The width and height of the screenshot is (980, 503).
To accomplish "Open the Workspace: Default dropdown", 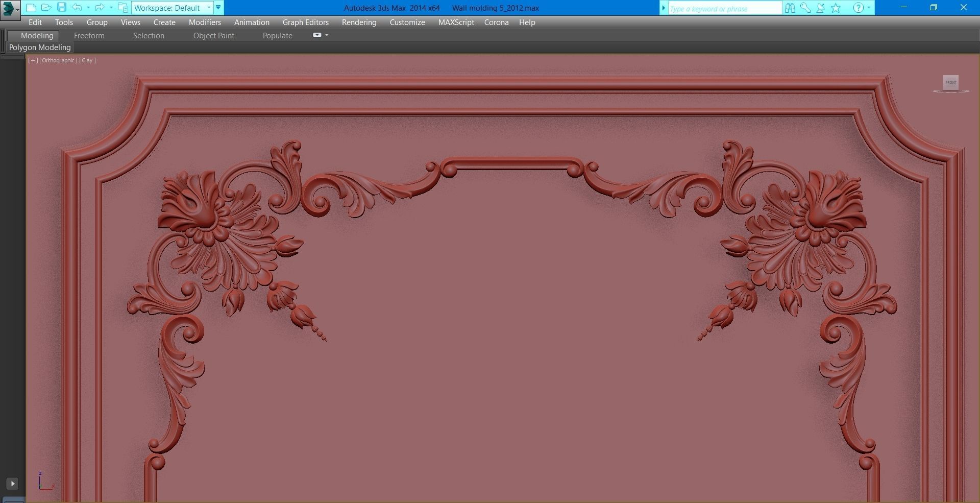I will click(x=173, y=8).
